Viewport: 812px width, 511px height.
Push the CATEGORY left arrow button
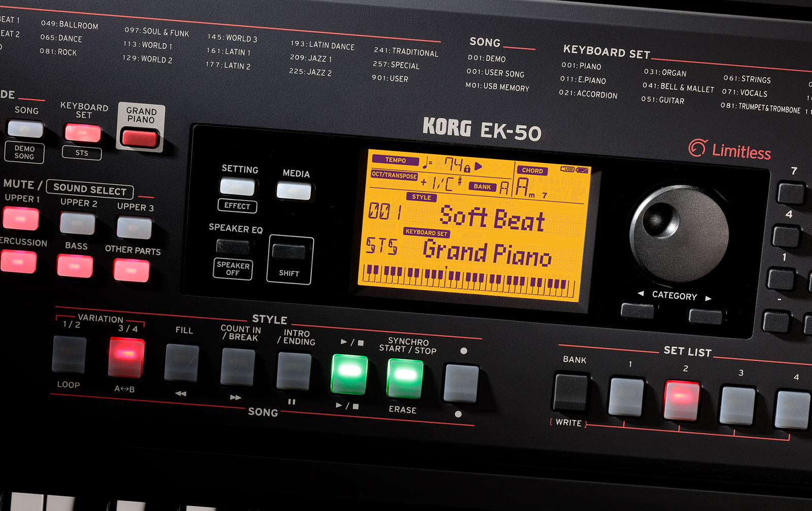(x=637, y=311)
